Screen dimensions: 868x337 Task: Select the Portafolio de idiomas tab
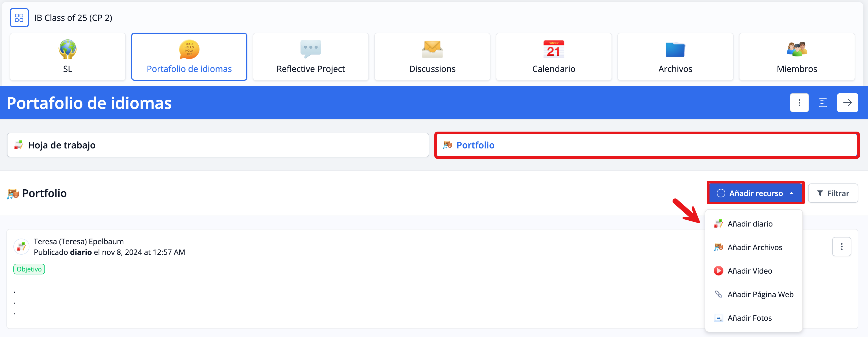coord(189,56)
